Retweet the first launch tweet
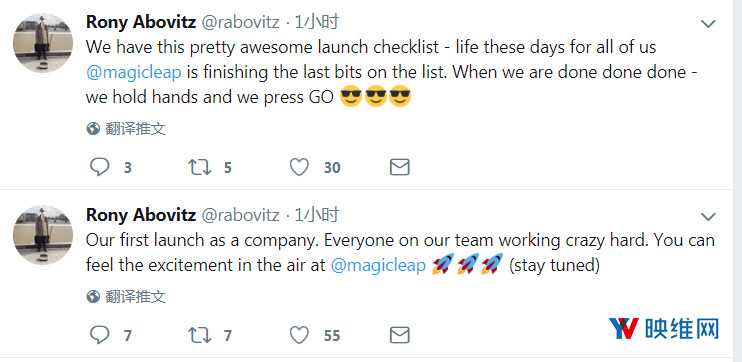742x362 pixels. (x=199, y=335)
